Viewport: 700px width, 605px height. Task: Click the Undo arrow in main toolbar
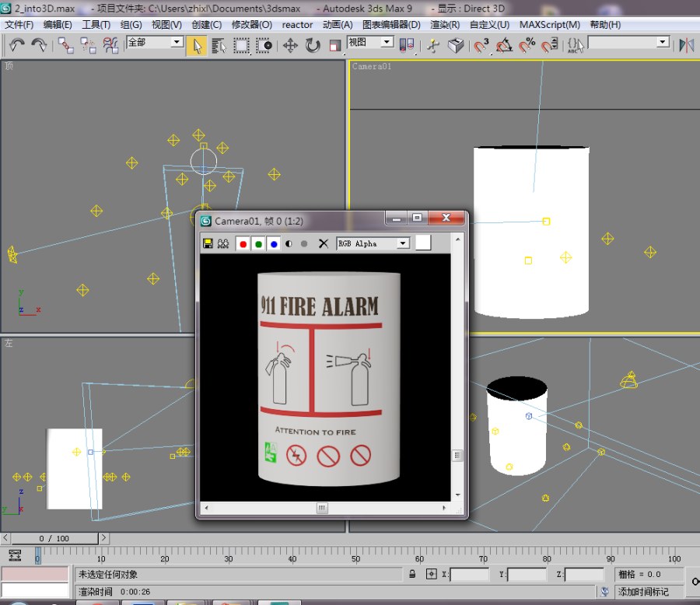17,45
